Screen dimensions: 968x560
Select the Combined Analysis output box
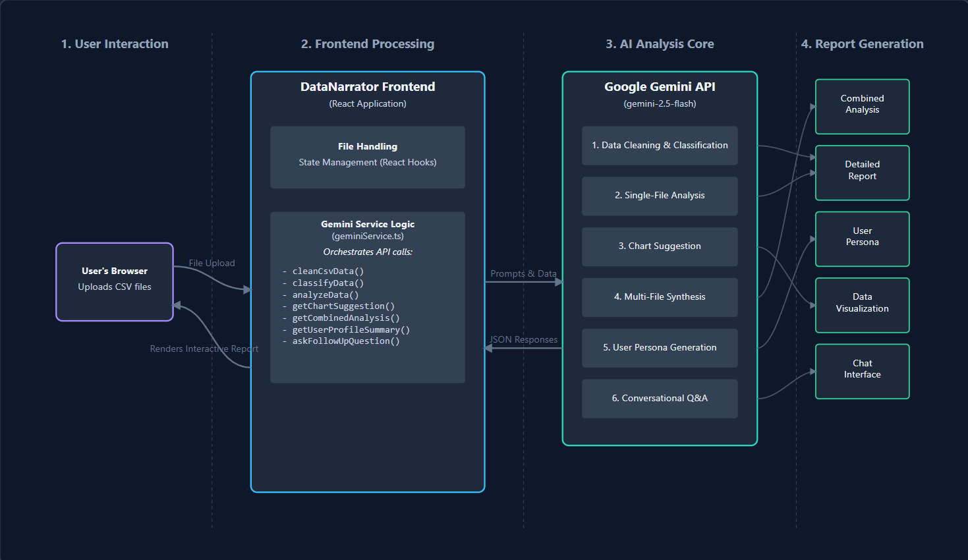(x=863, y=107)
